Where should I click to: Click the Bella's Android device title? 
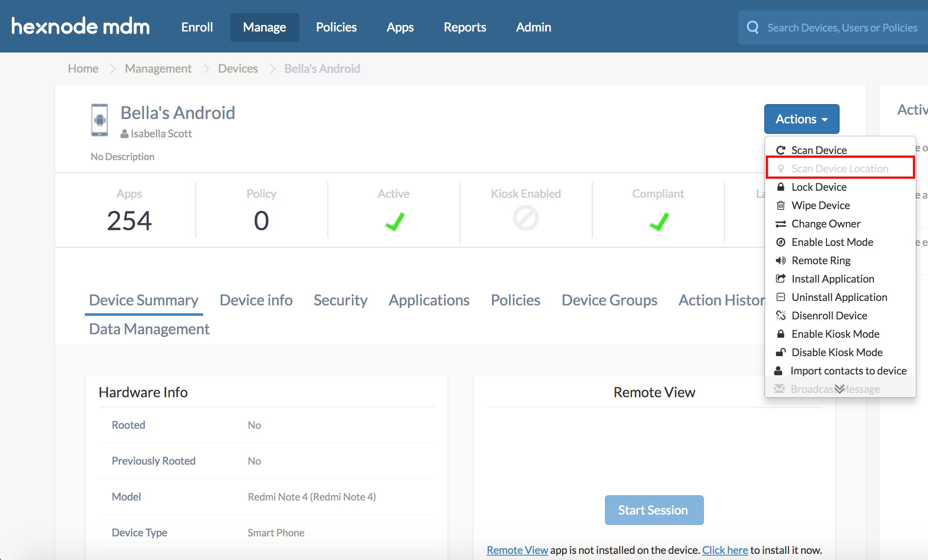[178, 113]
